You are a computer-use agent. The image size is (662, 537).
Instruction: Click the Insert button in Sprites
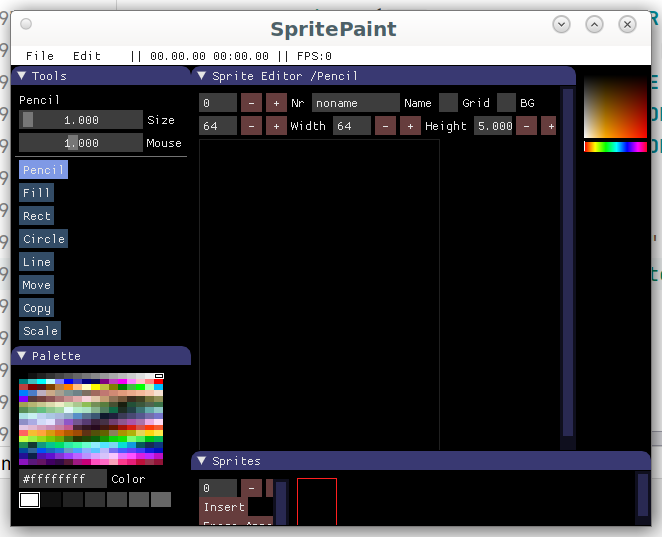[x=224, y=507]
